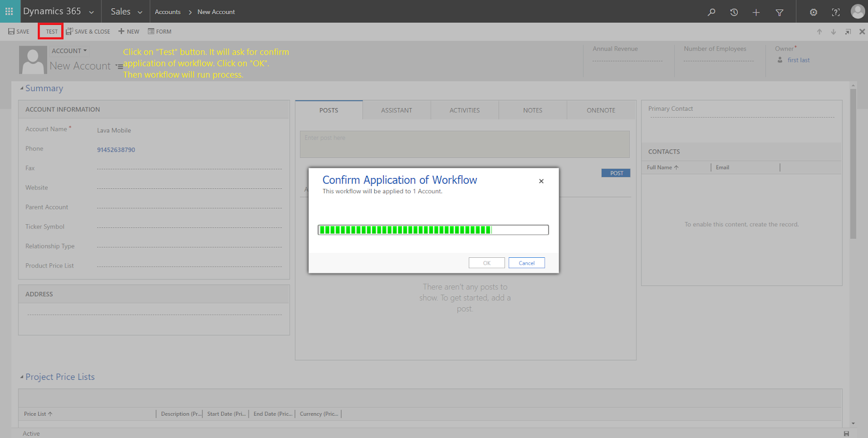Click the New command
This screenshot has height=438, width=868.
tap(129, 31)
